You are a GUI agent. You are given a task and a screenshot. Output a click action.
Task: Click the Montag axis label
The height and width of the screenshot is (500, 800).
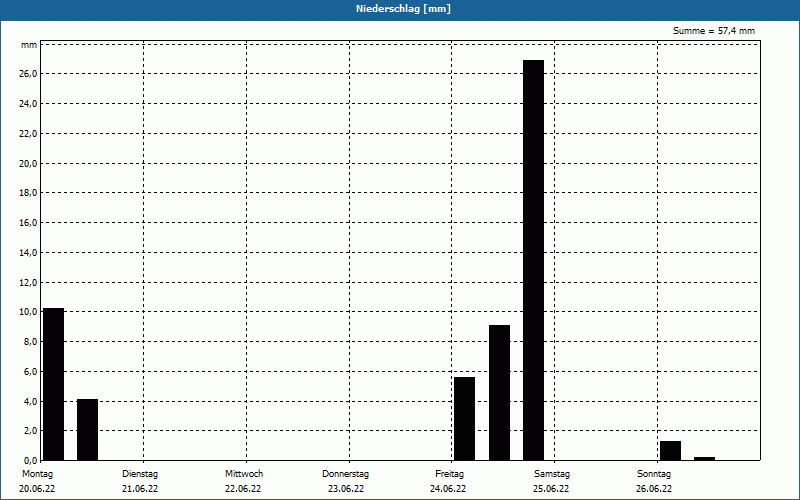pyautogui.click(x=37, y=474)
